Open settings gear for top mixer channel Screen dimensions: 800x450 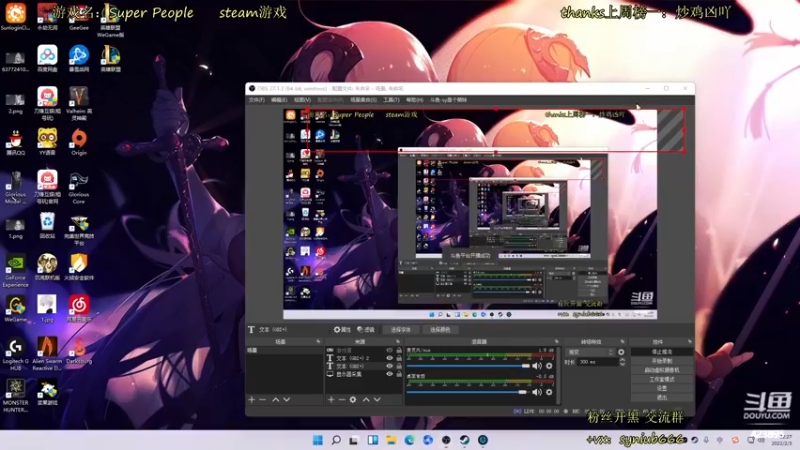click(x=549, y=366)
